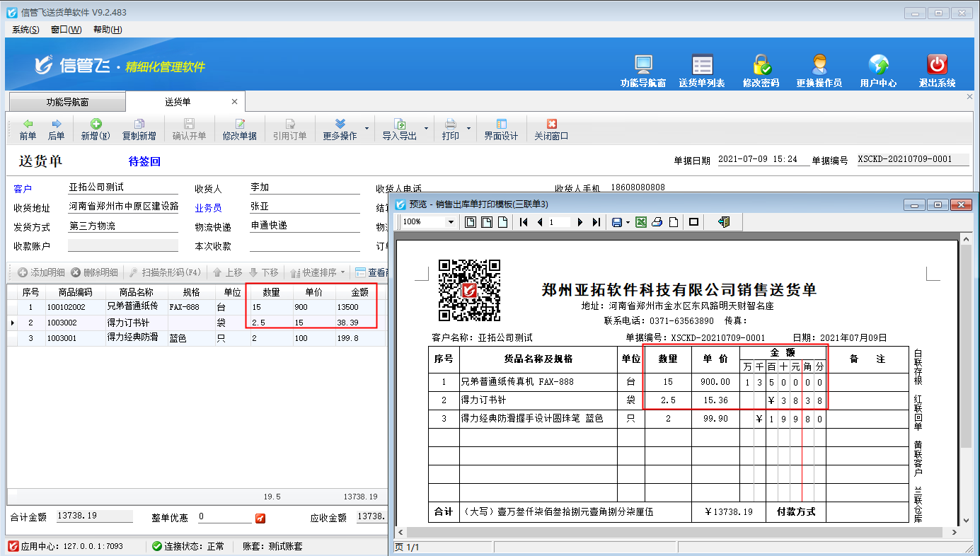The width and height of the screenshot is (980, 556).
Task: Go to previous order with 前单
Action: pyautogui.click(x=28, y=129)
